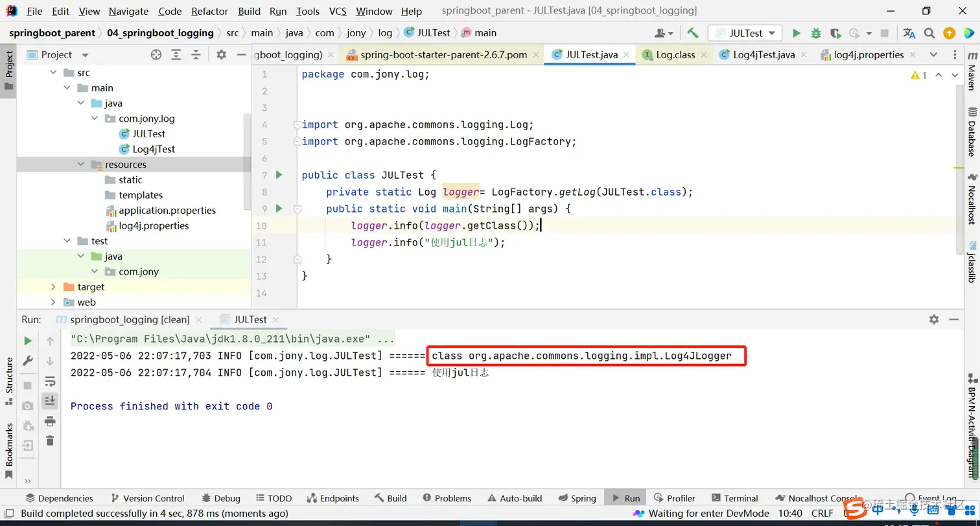Collapse all nodes in the Project panel

tap(195, 55)
